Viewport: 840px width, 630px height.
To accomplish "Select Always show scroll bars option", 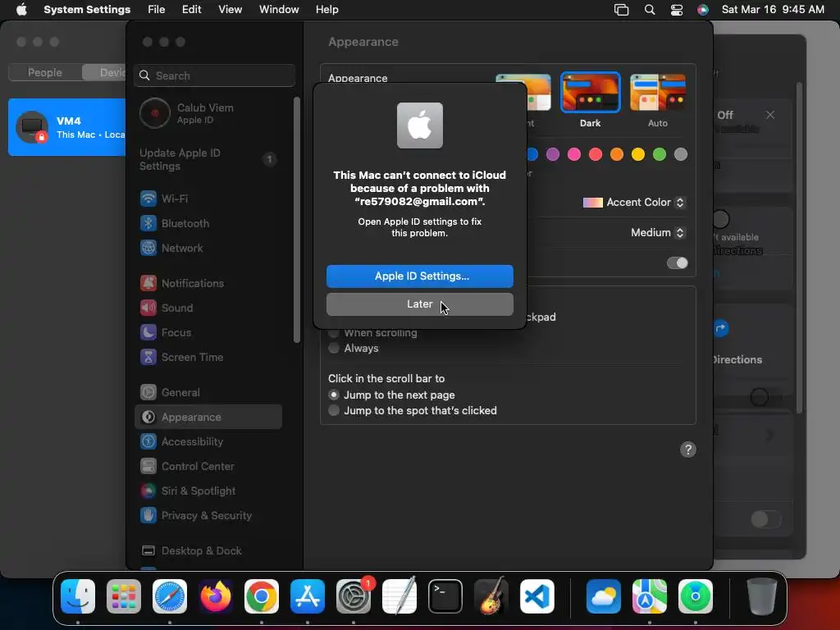I will tap(334, 348).
